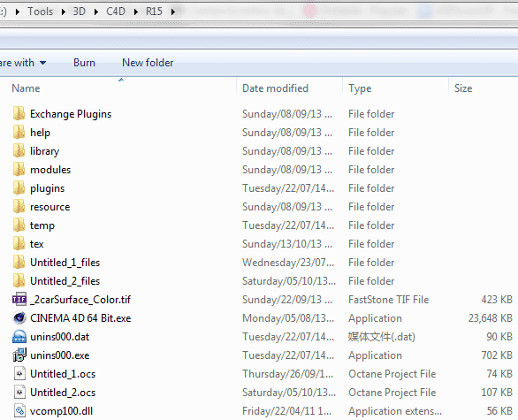Click the vcomp100.dll file icon
Screen dimensions: 518x420
(x=19, y=411)
